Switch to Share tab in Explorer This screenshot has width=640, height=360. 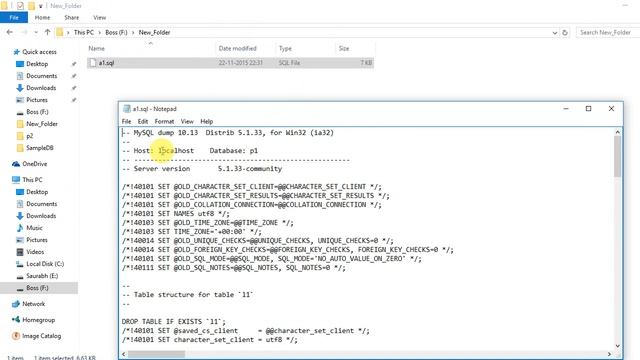(71, 18)
